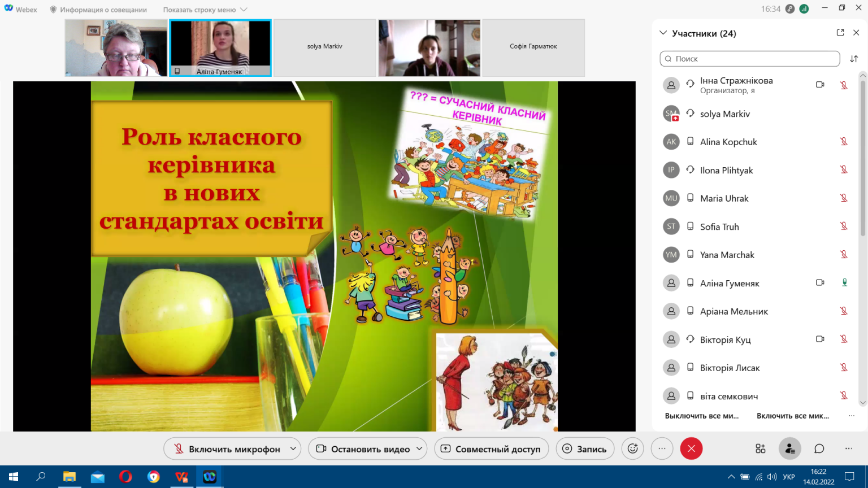Open the Opera browser from the taskbar
This screenshot has width=868, height=488.
(125, 477)
